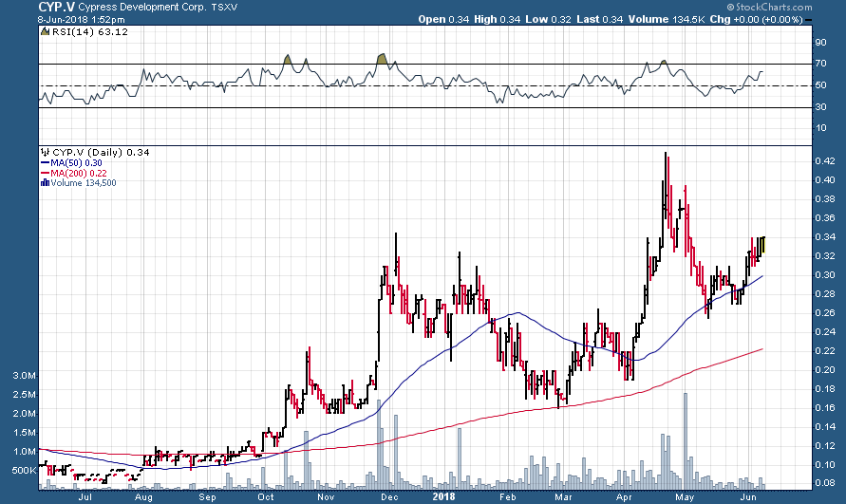Viewport: 846px width, 504px height.
Task: Click the RSI axis label 90
Action: pyautogui.click(x=820, y=42)
